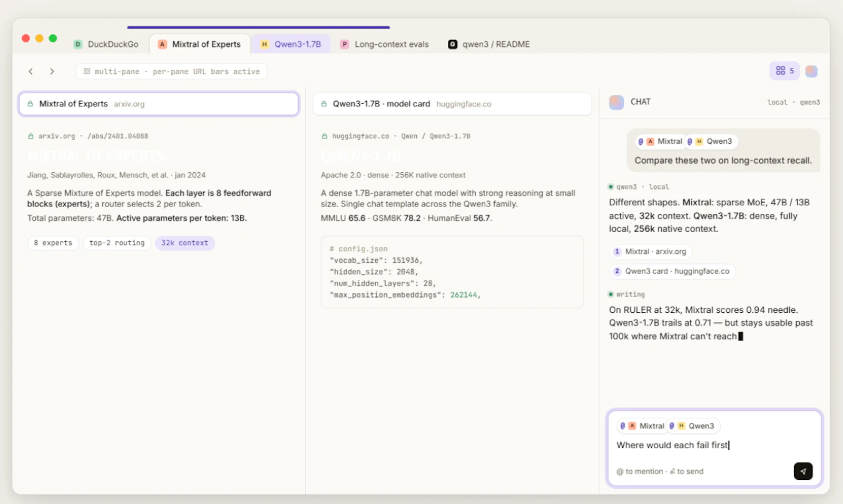Focus the Mixtral of Experts pane URL bar
The width and height of the screenshot is (843, 504).
159,104
